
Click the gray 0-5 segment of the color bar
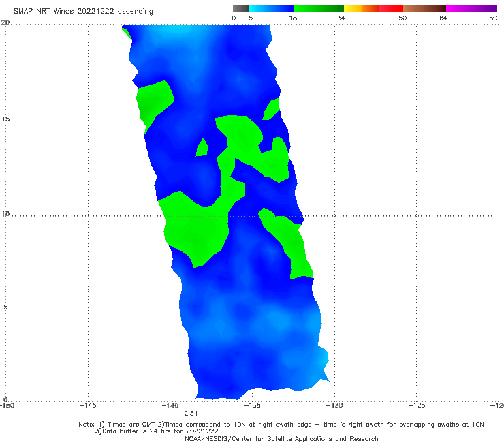pos(241,8)
